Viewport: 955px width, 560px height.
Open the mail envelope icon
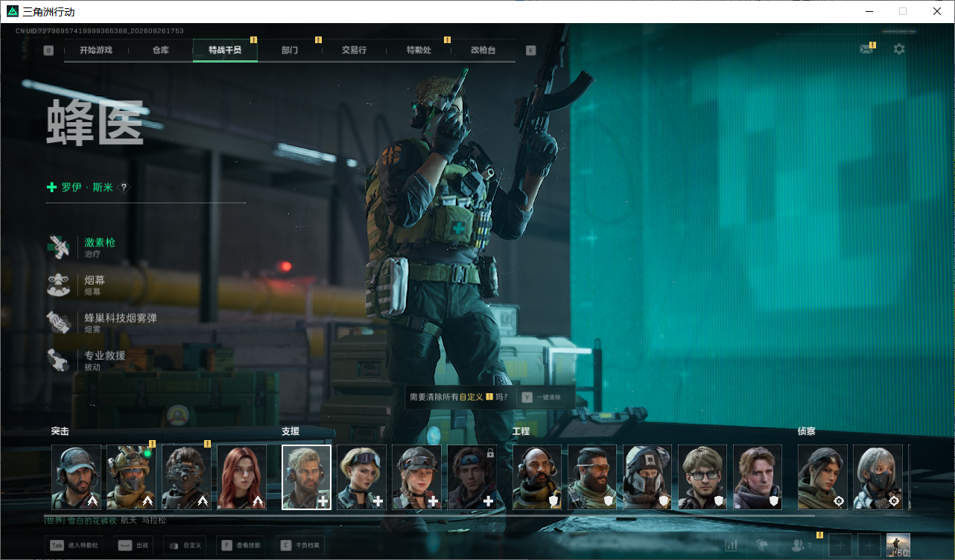[x=866, y=49]
